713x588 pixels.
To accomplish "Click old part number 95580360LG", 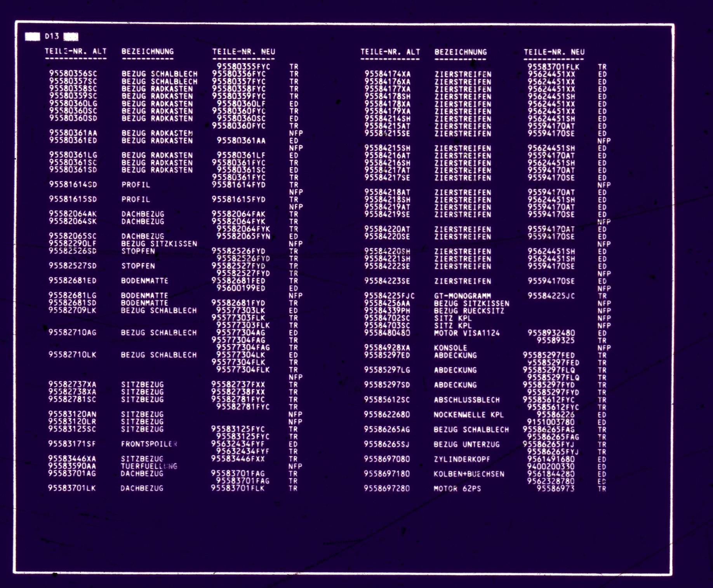I will pos(73,104).
